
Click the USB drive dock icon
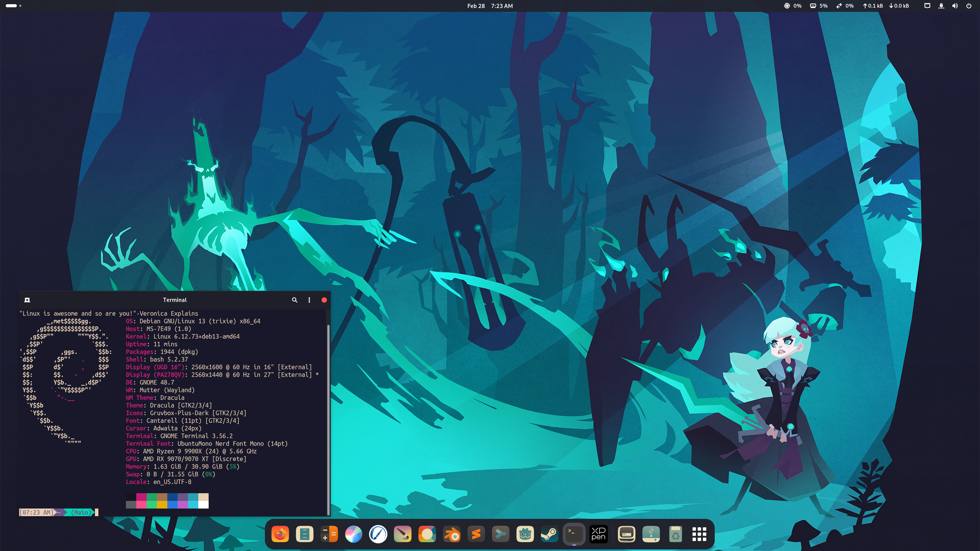pyautogui.click(x=651, y=534)
